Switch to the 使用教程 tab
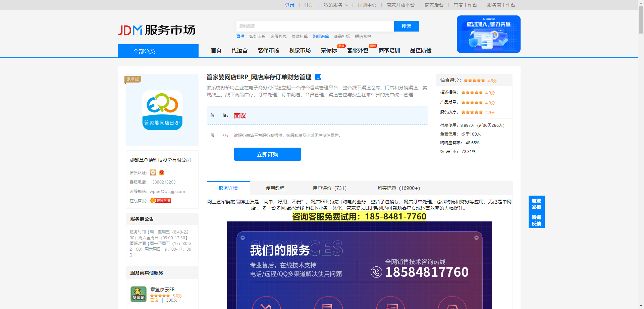 (x=275, y=188)
